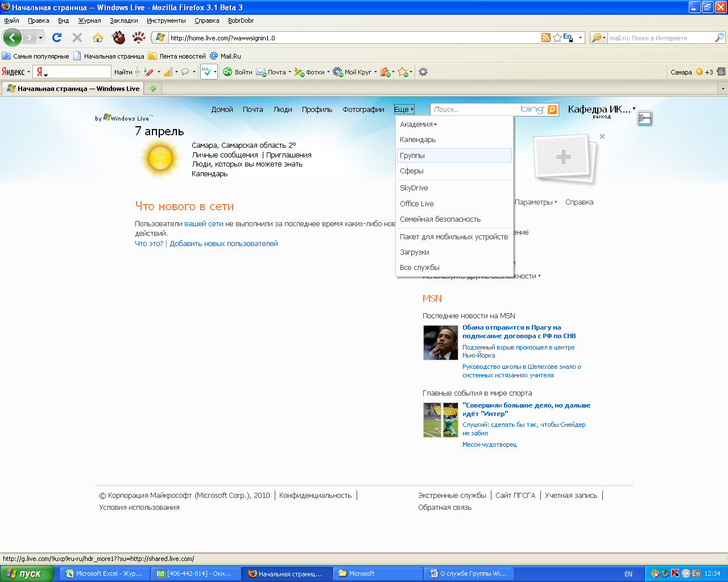Click the Yandex.Money wallet icon on Yandex bar
Viewport: 728px width, 582px height.
(385, 72)
